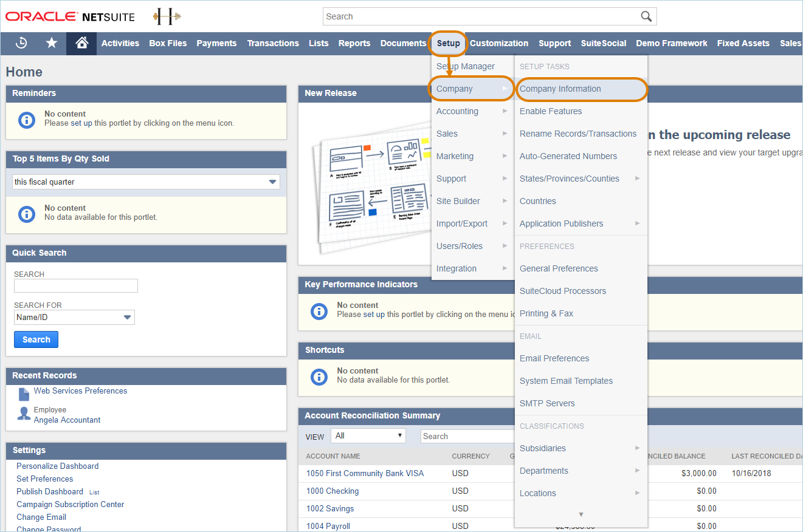Expand the Users/Roles submenu

pyautogui.click(x=472, y=246)
